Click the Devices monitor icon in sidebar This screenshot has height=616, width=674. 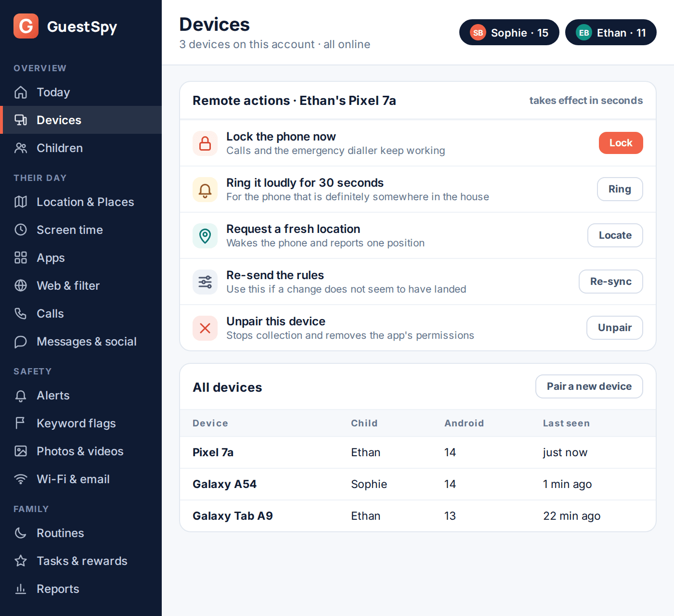[x=21, y=120]
